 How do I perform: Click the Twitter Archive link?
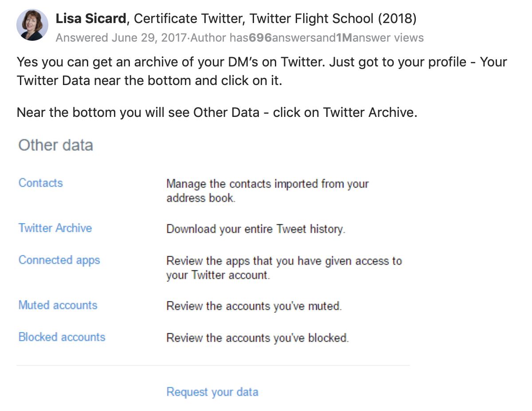[55, 228]
